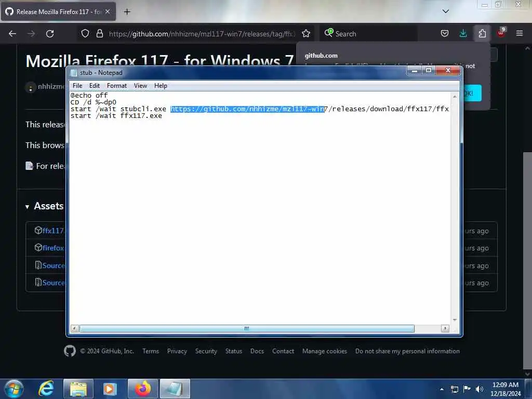Image resolution: width=532 pixels, height=399 pixels.
Task: Click the clock showing 12:09 AM
Action: tap(505, 385)
